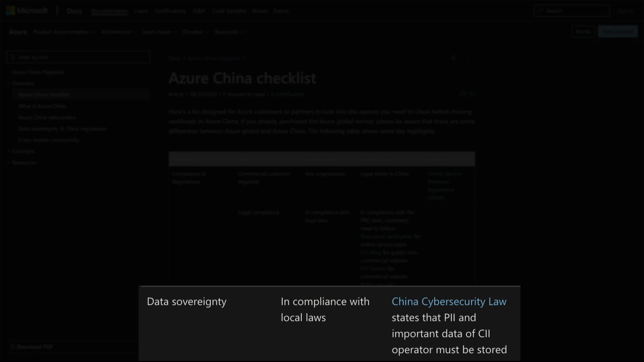The image size is (644, 362).
Task: Open the China Cybersecurity Law link
Action: coord(449,301)
